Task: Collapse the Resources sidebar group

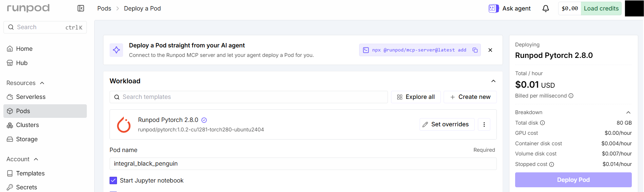Action: pos(42,83)
